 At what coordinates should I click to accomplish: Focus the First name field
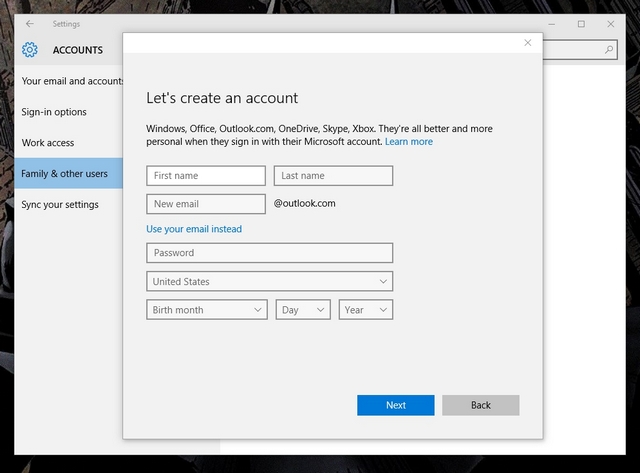(x=206, y=175)
